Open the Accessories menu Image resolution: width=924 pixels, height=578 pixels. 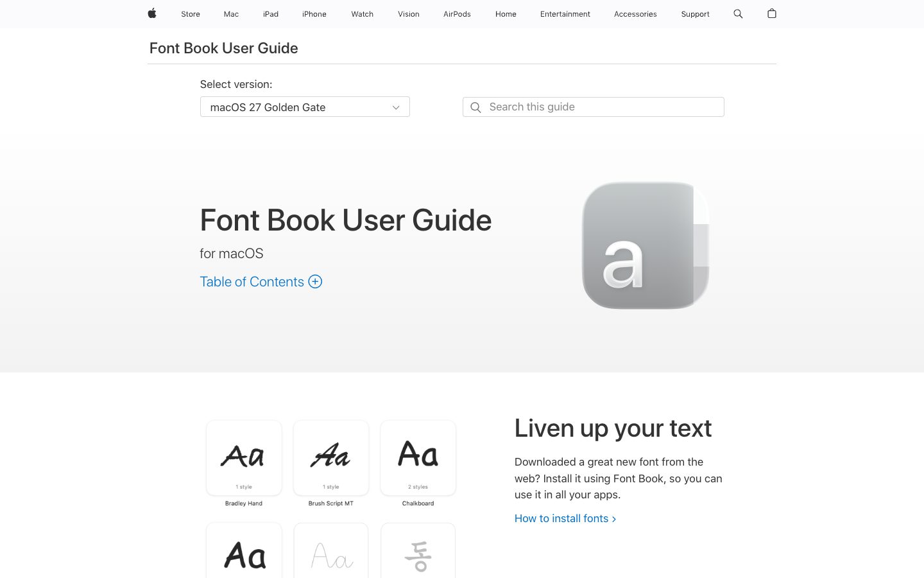point(635,13)
